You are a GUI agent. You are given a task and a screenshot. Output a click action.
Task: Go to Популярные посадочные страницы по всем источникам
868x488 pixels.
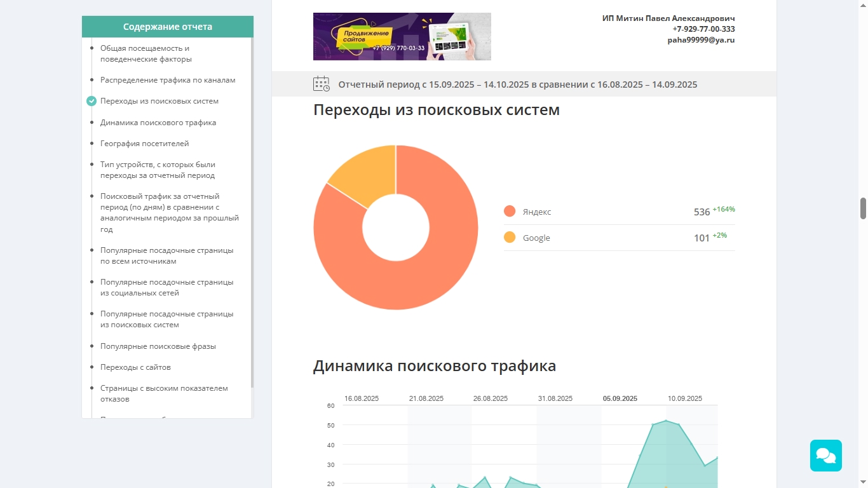click(166, 255)
